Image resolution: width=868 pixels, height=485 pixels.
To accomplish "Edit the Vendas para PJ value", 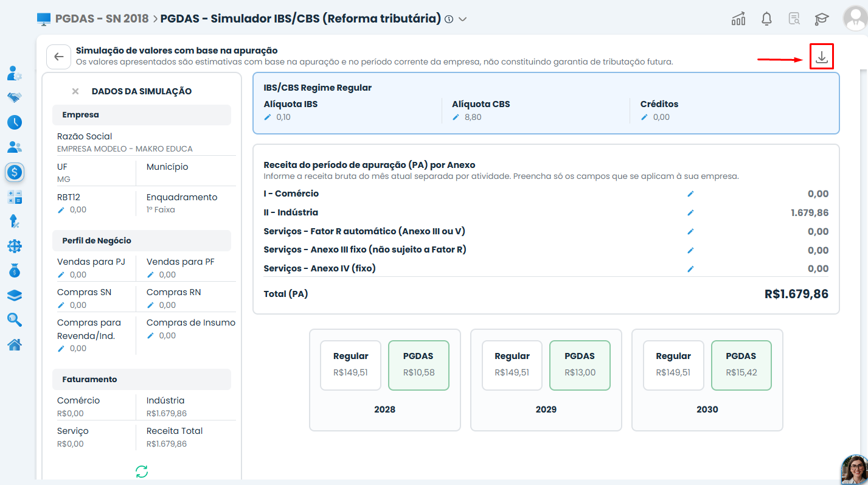I will pos(61,274).
